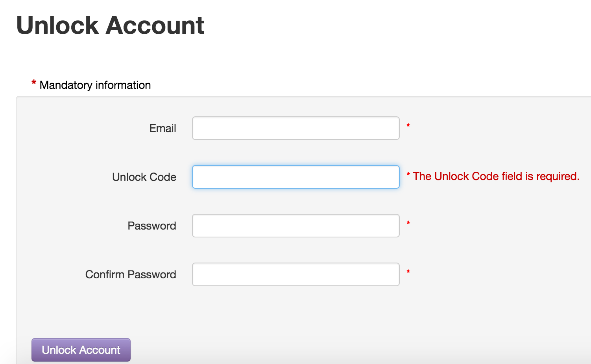Click asterisk next to Confirm Password field

point(408,272)
